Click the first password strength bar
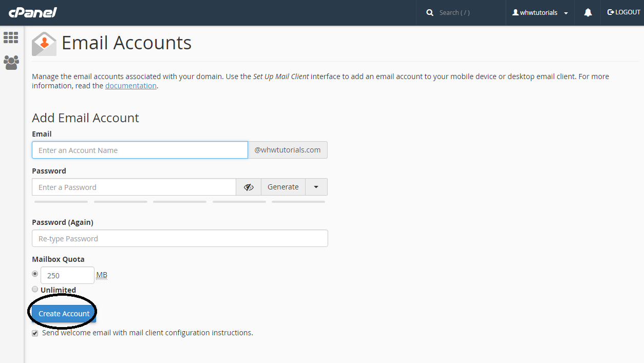This screenshot has height=363, width=644. [x=61, y=201]
